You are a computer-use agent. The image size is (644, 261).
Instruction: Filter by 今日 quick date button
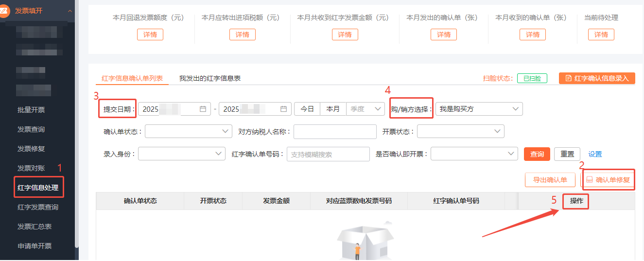(x=307, y=109)
